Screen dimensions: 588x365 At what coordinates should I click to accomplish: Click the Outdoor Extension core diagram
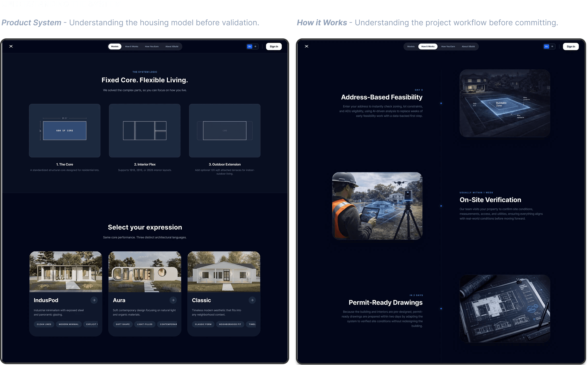point(225,130)
